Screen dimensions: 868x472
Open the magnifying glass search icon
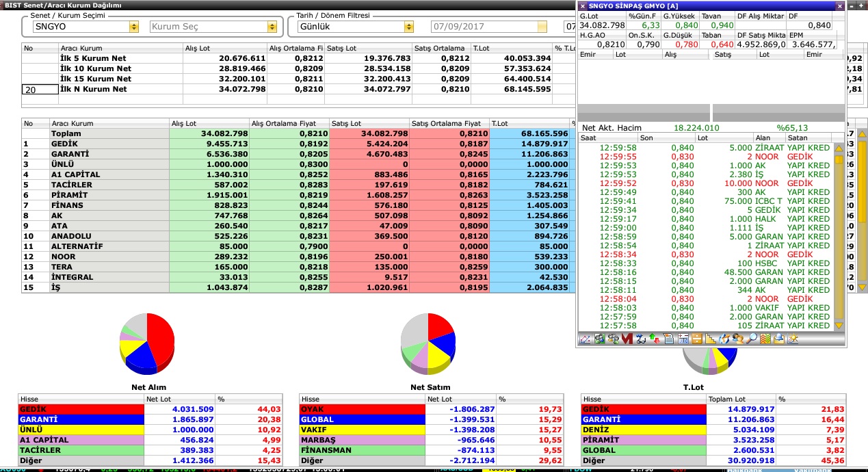752,338
